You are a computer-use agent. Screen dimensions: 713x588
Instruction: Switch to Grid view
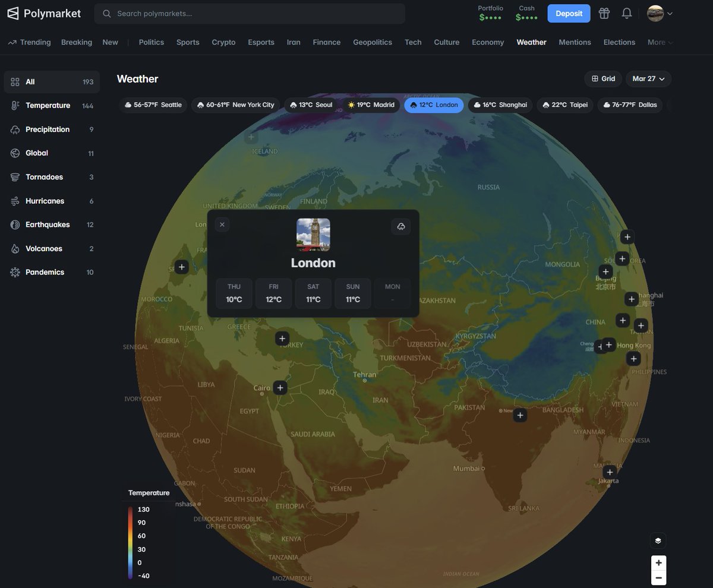tap(603, 78)
